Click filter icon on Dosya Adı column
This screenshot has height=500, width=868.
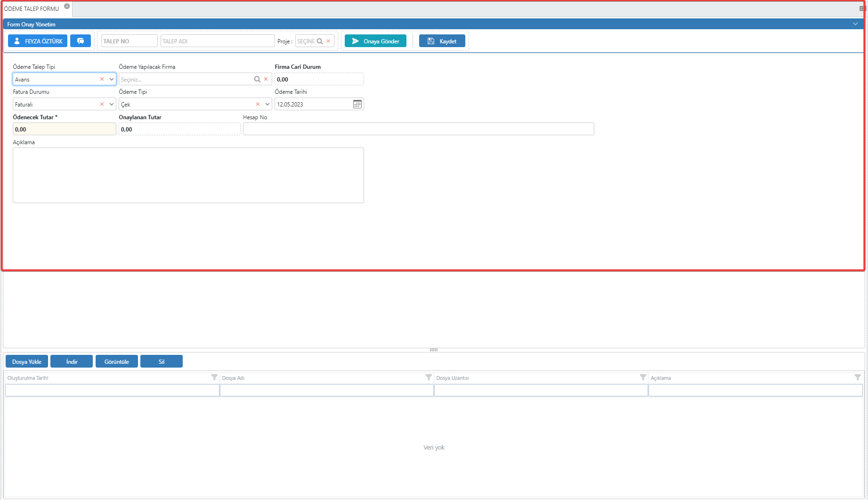429,377
